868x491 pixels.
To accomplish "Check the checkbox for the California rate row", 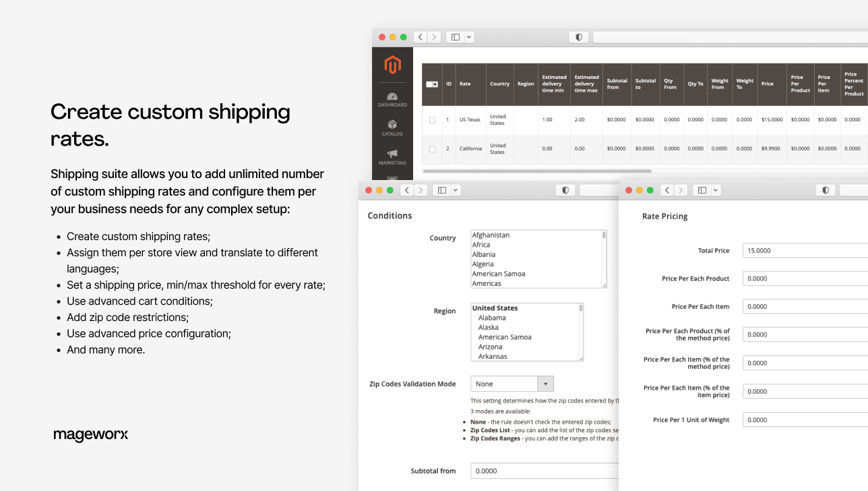I will pos(432,148).
